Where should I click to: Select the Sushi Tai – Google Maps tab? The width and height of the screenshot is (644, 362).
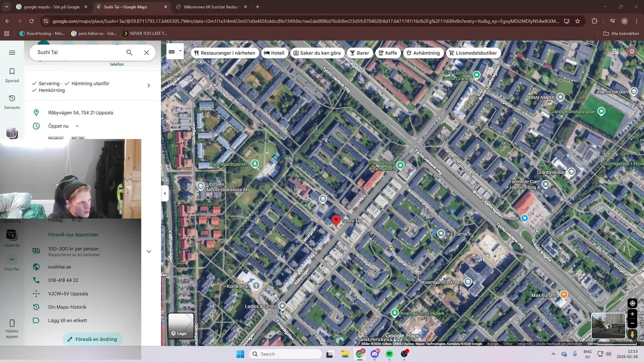pyautogui.click(x=132, y=7)
